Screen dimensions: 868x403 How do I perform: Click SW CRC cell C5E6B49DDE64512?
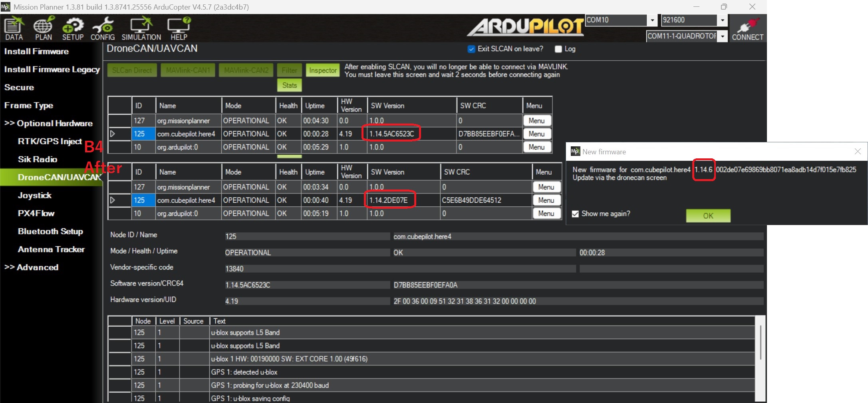[x=486, y=200]
